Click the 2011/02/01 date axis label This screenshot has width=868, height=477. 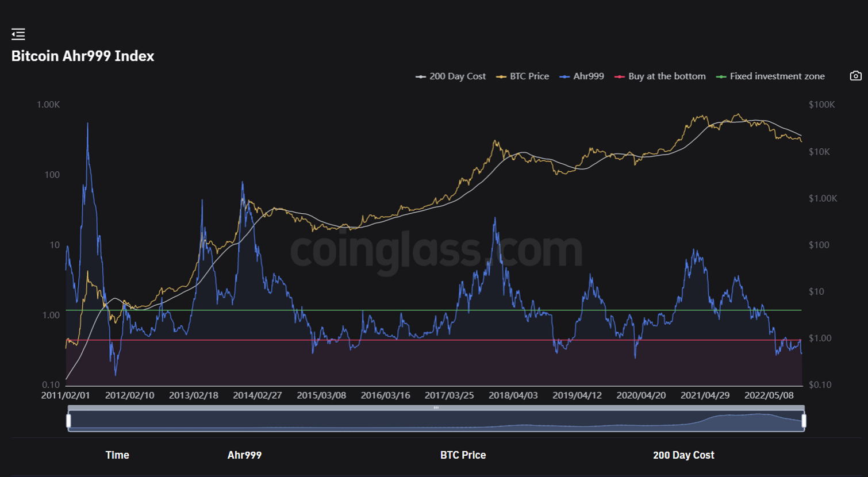[65, 395]
